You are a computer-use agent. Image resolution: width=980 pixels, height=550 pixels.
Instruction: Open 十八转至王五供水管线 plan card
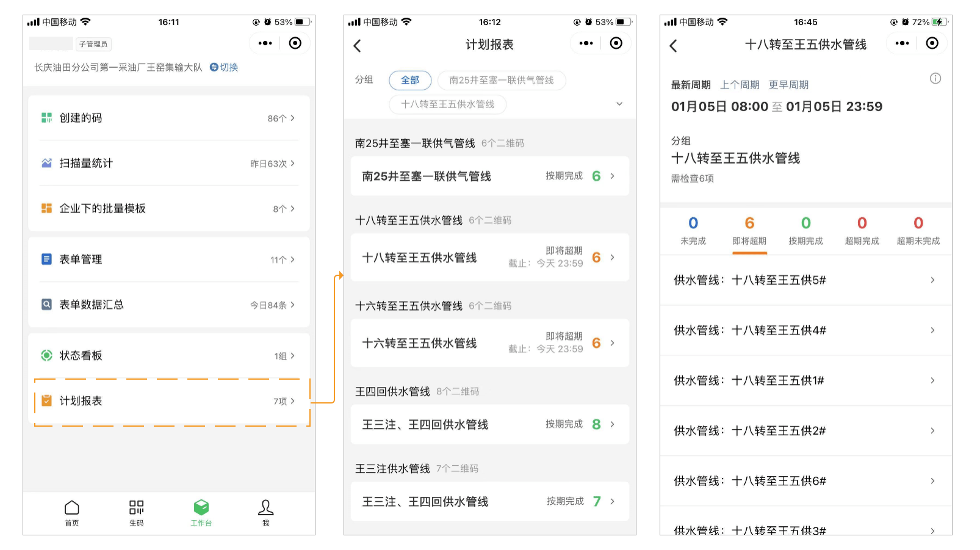coord(490,258)
